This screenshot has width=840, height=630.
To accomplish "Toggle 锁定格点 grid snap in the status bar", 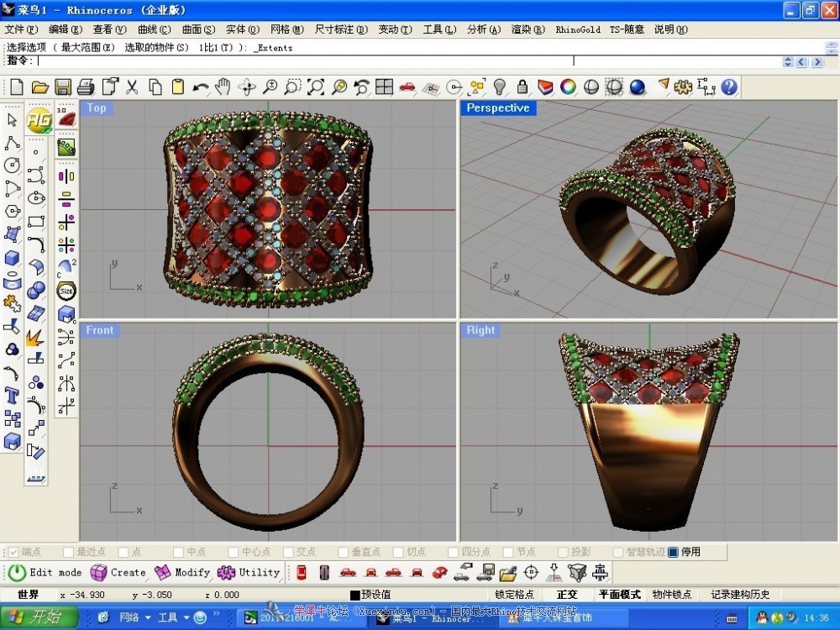I will point(514,595).
